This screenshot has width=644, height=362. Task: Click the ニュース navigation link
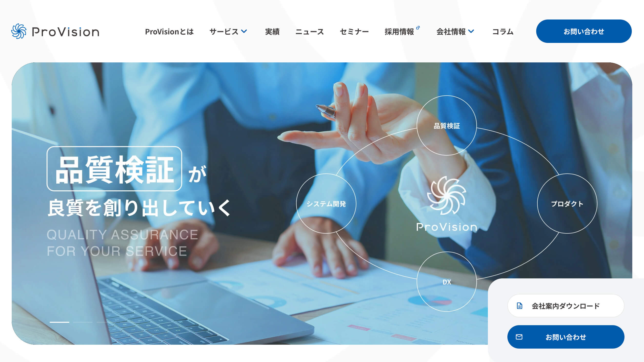(x=310, y=31)
